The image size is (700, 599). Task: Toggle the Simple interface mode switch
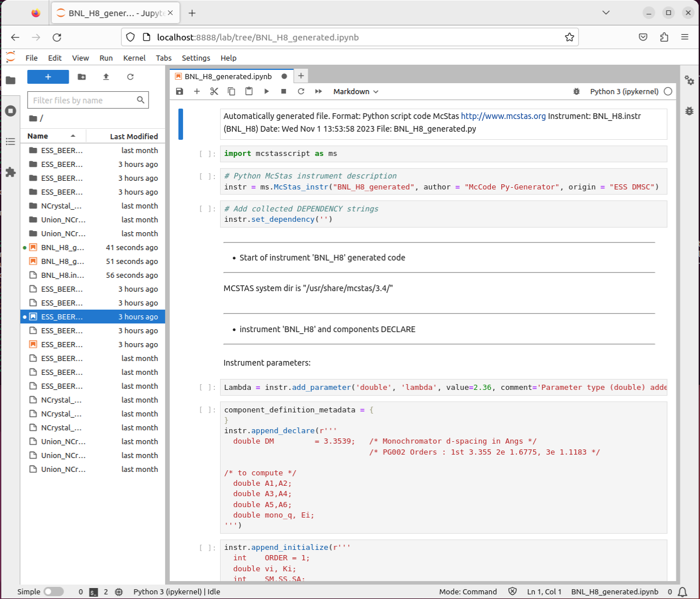point(53,591)
